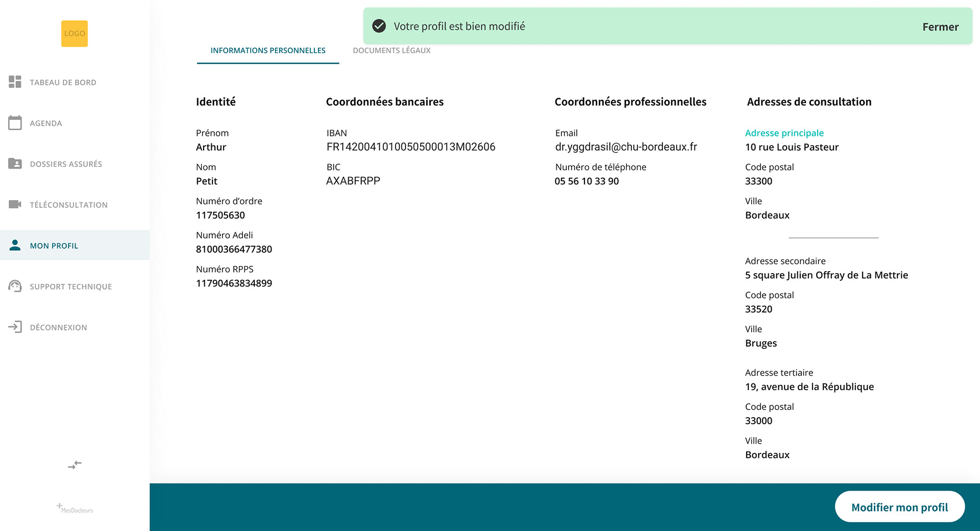This screenshot has height=531, width=980.
Task: Close the notification with Fermer
Action: [940, 27]
